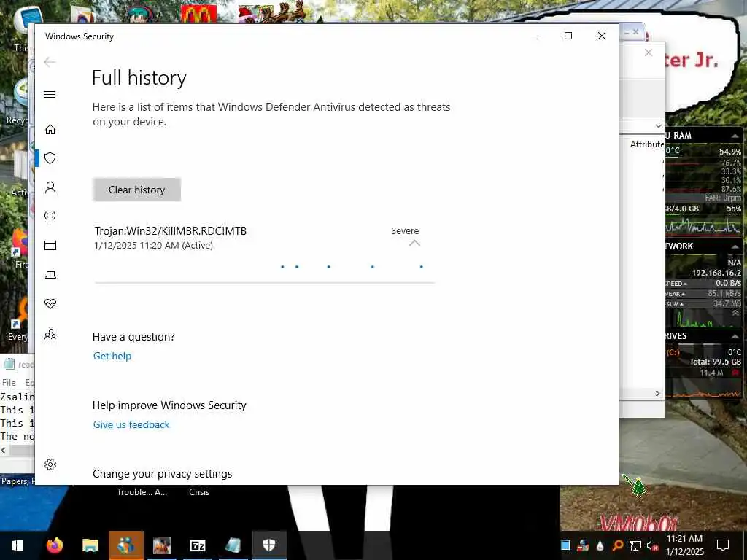Collapse the NETWORK widget section arrow

[x=735, y=246]
